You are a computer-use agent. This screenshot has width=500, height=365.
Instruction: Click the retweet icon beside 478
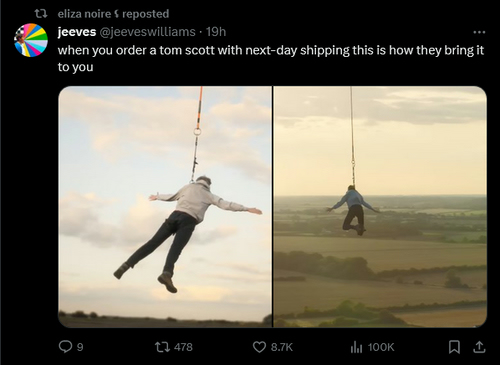pyautogui.click(x=162, y=347)
